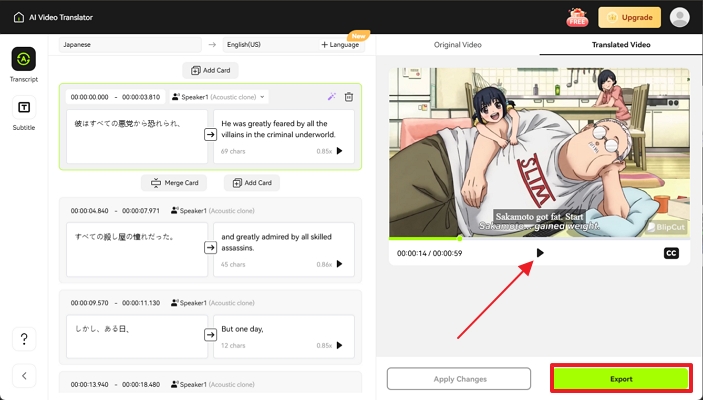
Task: Collapse the sidebar with the back chevron
Action: coord(24,376)
